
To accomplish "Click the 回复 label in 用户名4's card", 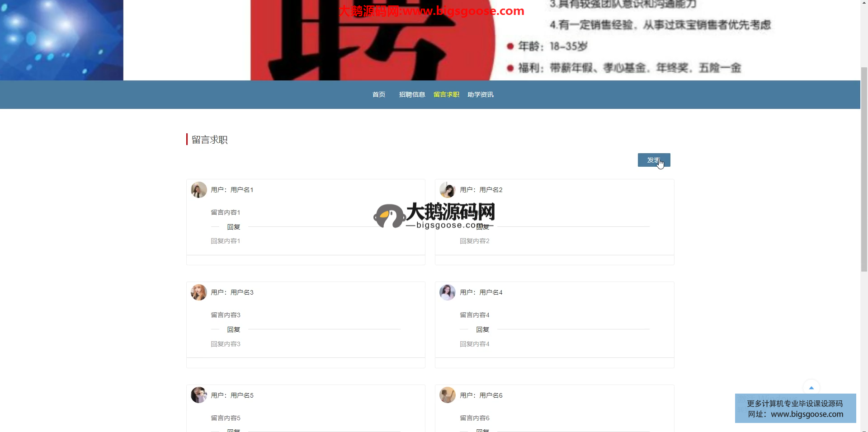I will tap(482, 329).
